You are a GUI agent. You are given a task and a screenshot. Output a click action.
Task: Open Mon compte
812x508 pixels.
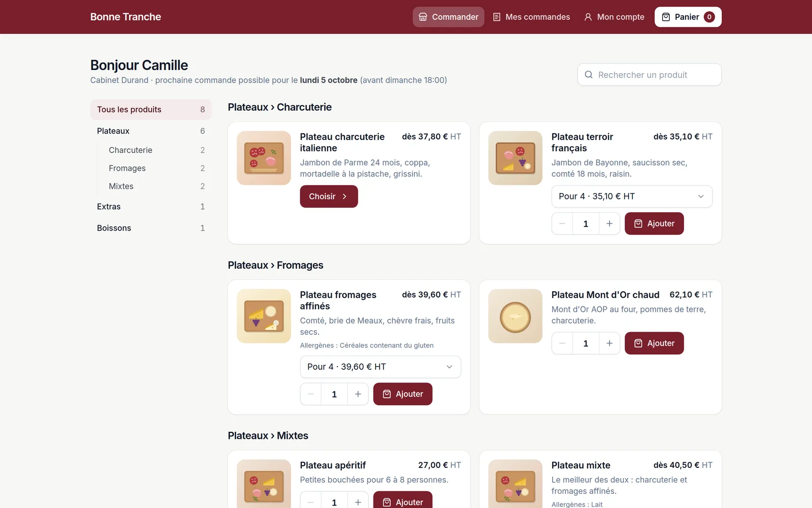point(614,17)
